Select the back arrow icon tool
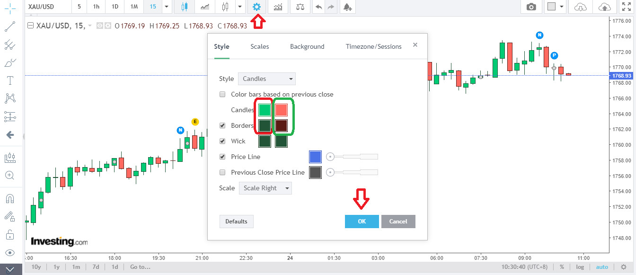This screenshot has height=275, width=644. (10, 135)
